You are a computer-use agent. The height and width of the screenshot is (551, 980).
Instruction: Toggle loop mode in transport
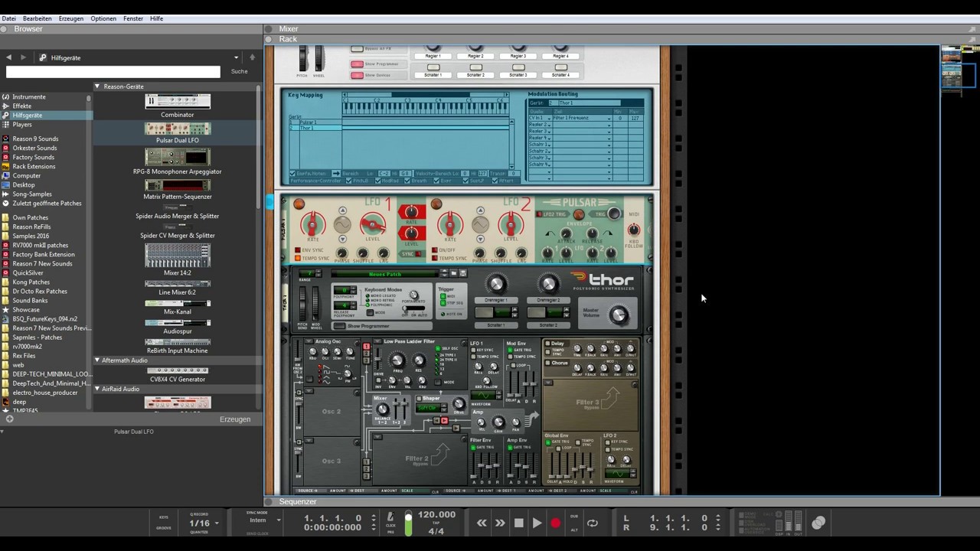[592, 523]
